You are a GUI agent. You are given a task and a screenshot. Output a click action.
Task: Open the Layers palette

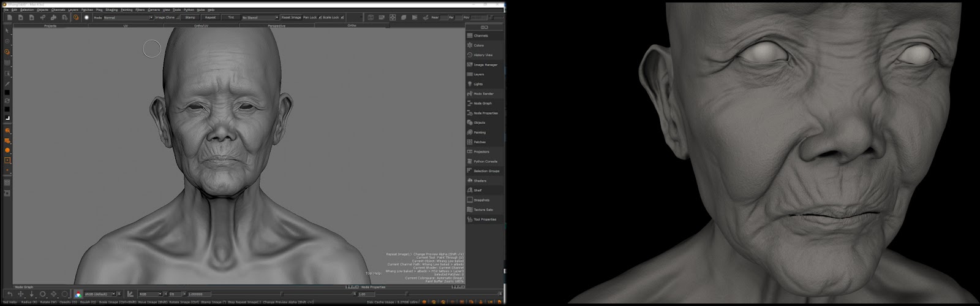tap(486, 74)
